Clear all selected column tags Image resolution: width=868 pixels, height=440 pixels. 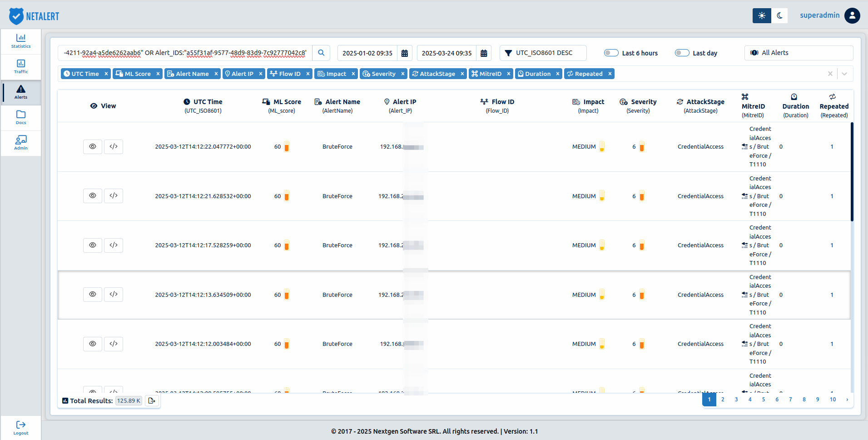830,74
